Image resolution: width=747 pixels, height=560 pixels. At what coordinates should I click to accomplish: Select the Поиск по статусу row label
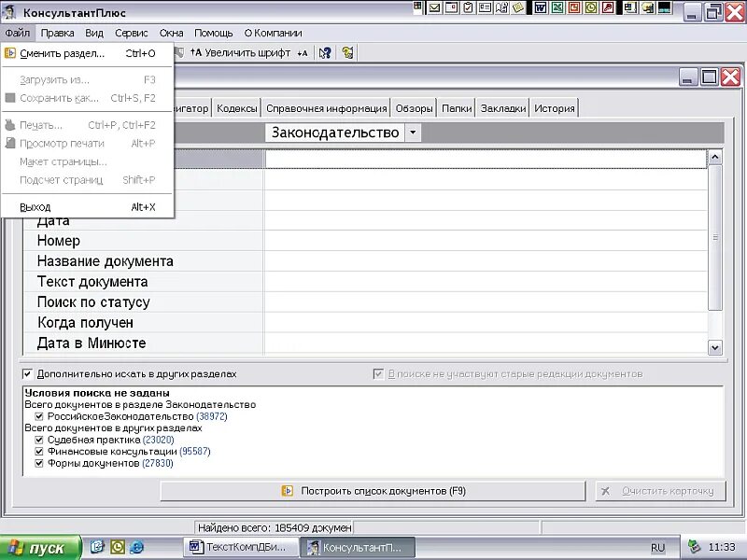(93, 302)
